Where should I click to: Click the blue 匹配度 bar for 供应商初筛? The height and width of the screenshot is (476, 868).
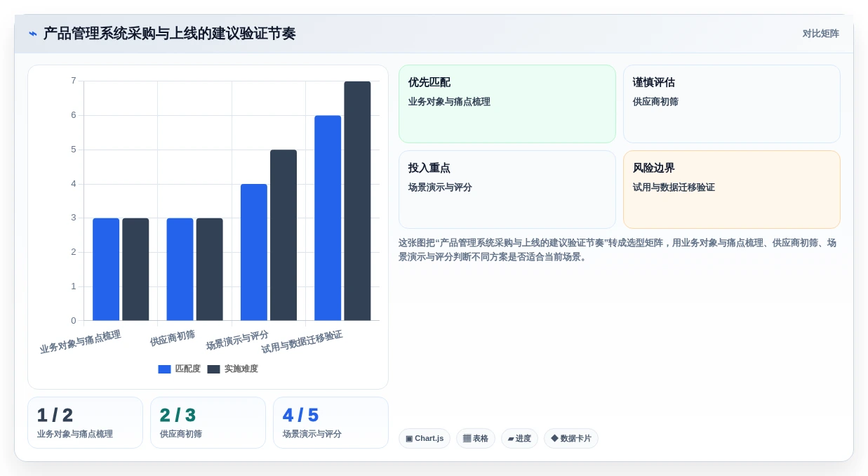click(x=180, y=270)
